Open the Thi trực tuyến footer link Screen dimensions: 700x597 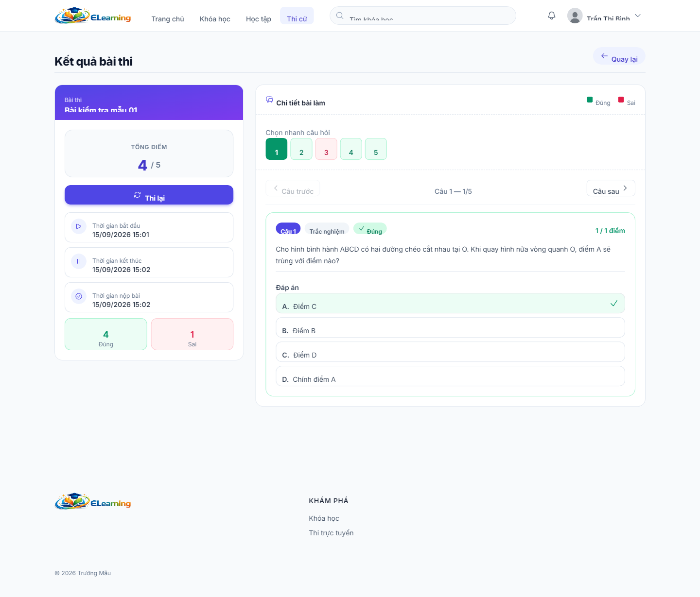(x=331, y=533)
